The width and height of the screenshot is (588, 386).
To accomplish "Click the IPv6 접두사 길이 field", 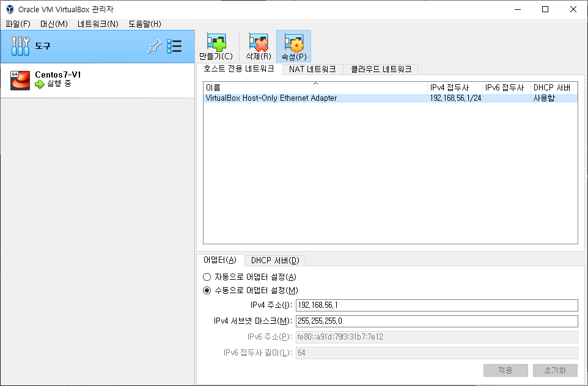I will [x=437, y=352].
